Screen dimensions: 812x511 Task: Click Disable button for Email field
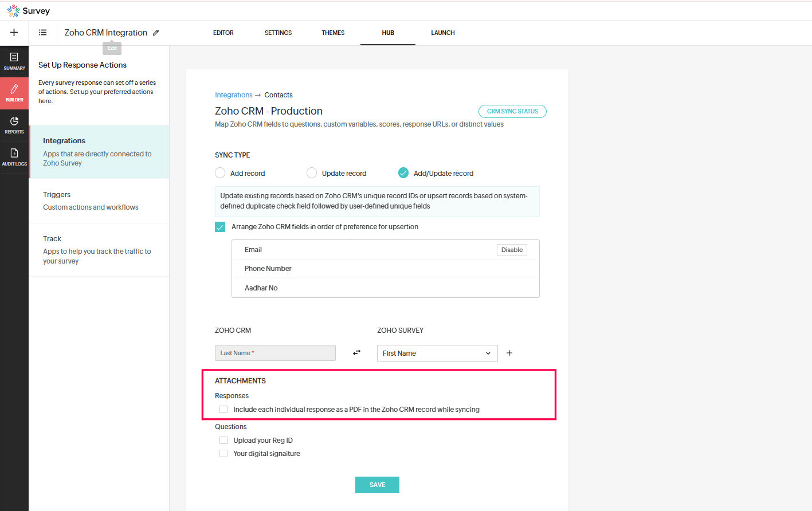point(512,250)
